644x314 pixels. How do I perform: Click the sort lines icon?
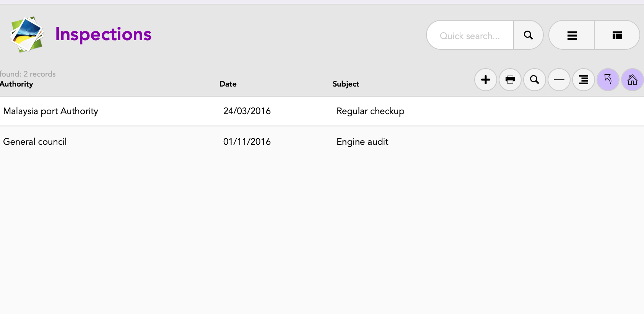[x=584, y=80]
